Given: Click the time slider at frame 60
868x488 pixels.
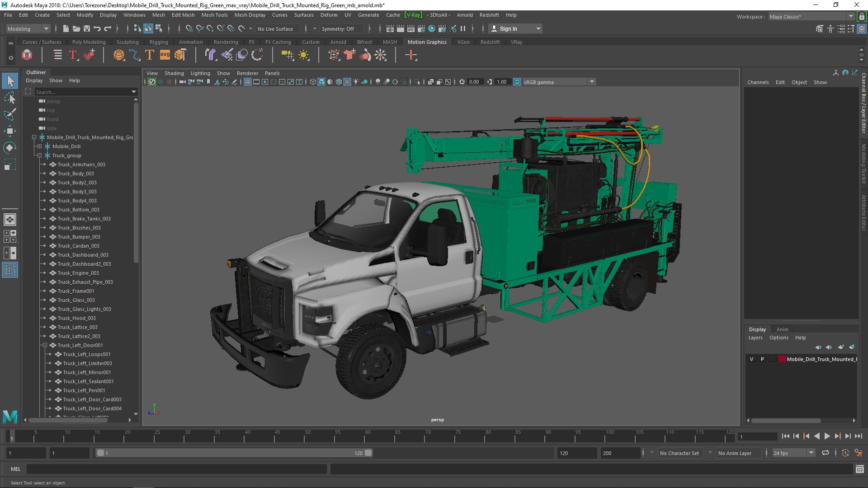Looking at the screenshot, I should coord(367,437).
